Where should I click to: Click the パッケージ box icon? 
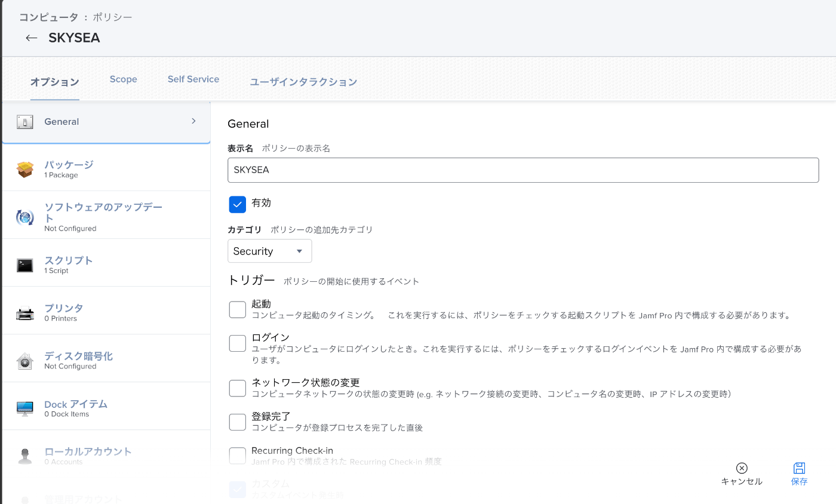pos(24,170)
